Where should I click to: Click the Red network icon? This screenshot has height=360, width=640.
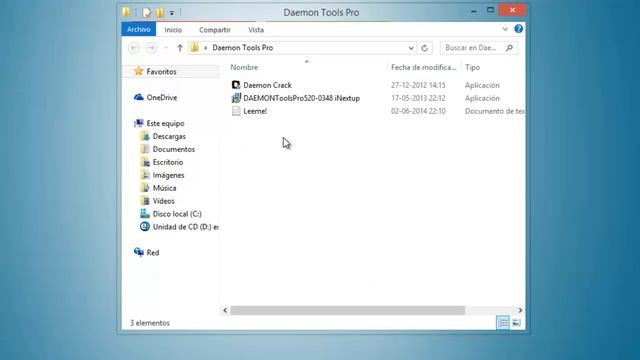139,252
